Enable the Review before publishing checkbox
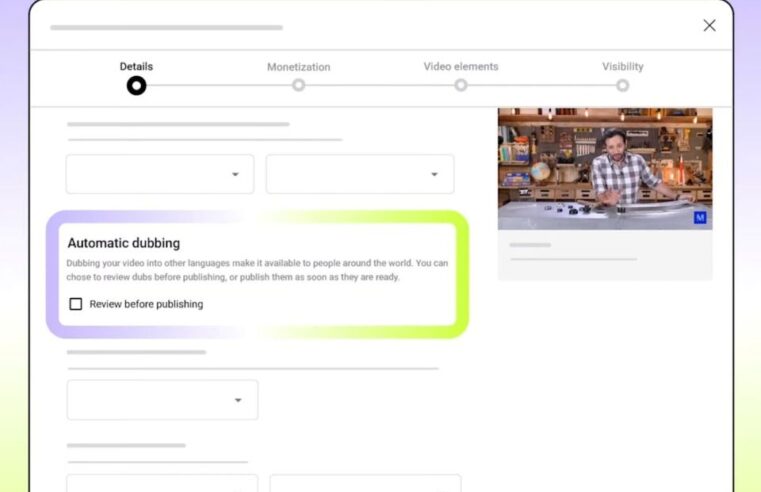 (76, 304)
